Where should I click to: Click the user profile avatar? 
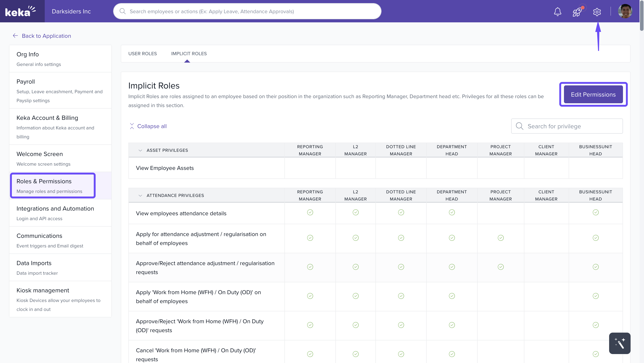[x=625, y=11]
